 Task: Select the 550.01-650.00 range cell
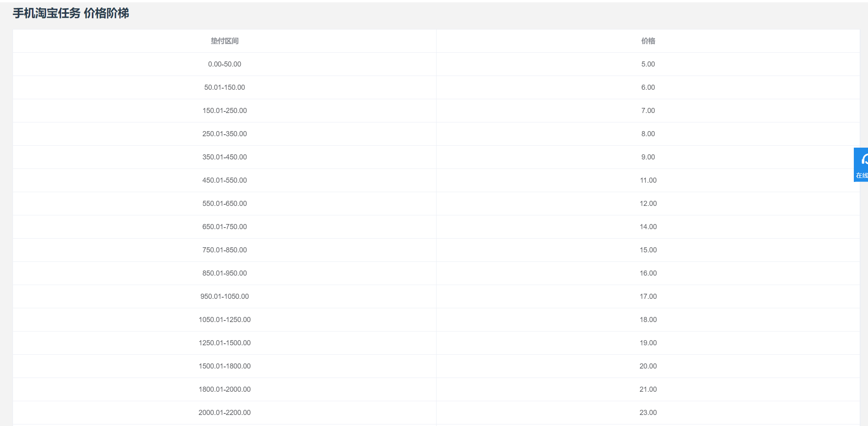(x=225, y=204)
